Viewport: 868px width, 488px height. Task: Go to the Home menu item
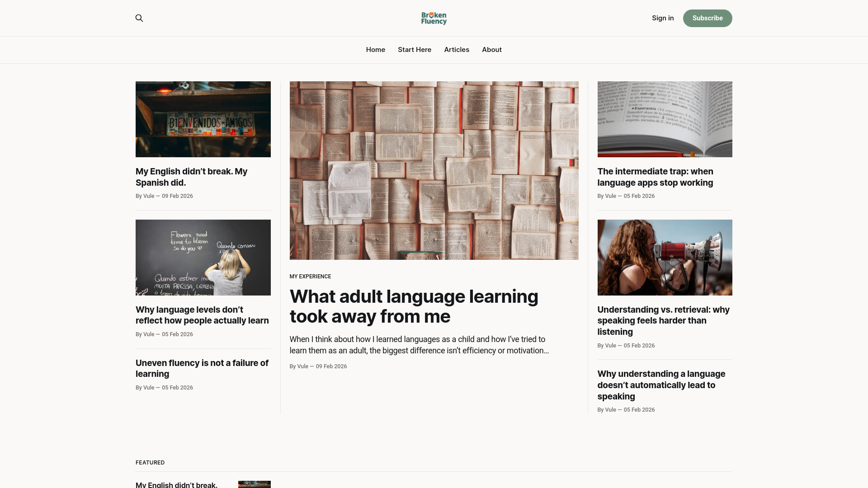point(376,50)
